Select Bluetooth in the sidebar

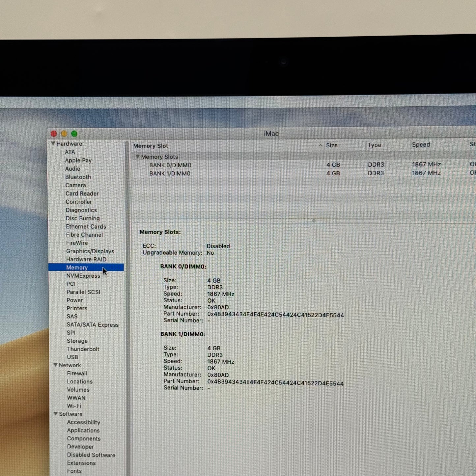coord(78,177)
